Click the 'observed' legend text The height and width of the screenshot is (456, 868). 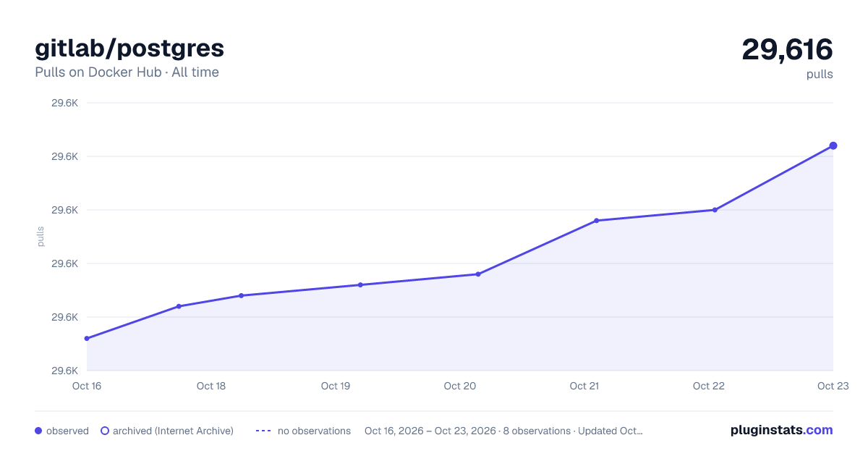67,431
